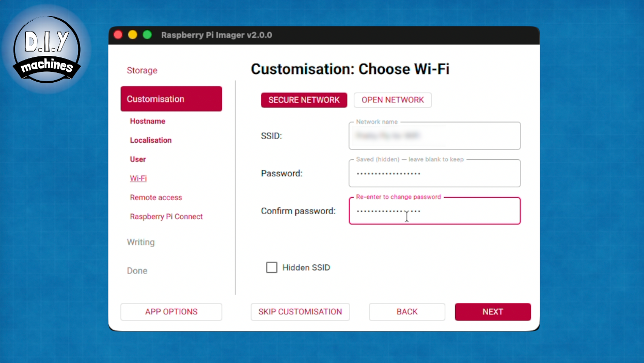Image resolution: width=644 pixels, height=363 pixels.
Task: Click the SSID network name field
Action: click(434, 137)
